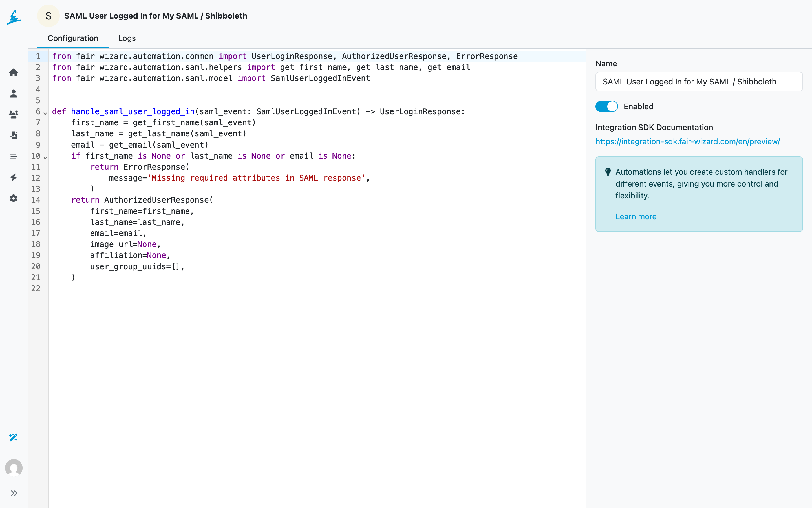Switch to the Logs tab
Viewport: 812px width, 508px height.
pyautogui.click(x=127, y=38)
